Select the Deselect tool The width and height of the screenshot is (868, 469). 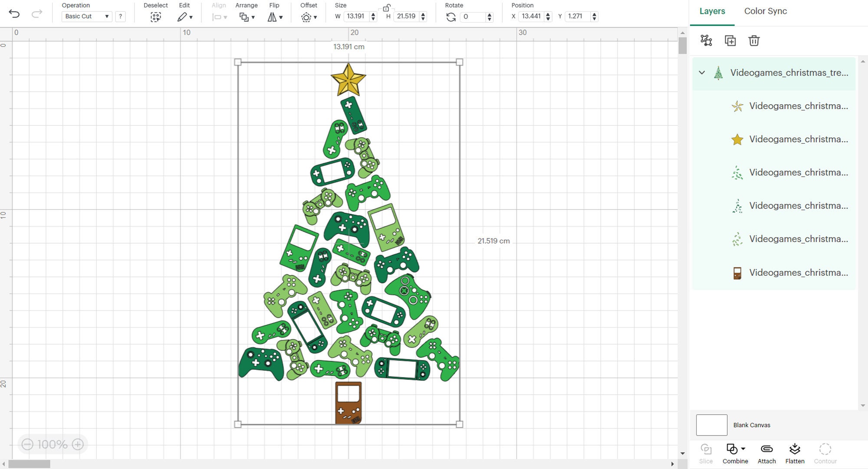155,17
